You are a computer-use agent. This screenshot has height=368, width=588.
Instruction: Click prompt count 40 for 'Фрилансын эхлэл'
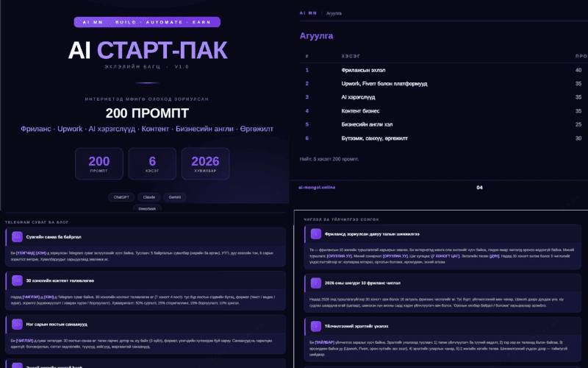click(578, 70)
